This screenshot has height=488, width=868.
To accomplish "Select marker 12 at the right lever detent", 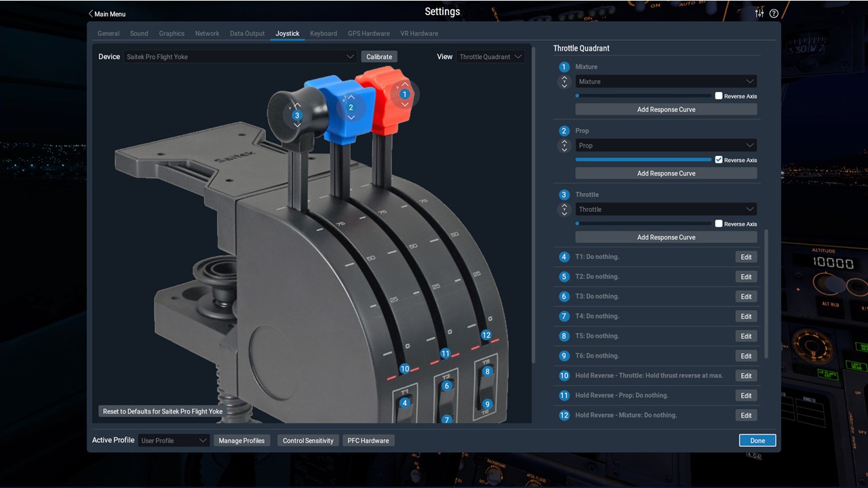I will click(486, 335).
